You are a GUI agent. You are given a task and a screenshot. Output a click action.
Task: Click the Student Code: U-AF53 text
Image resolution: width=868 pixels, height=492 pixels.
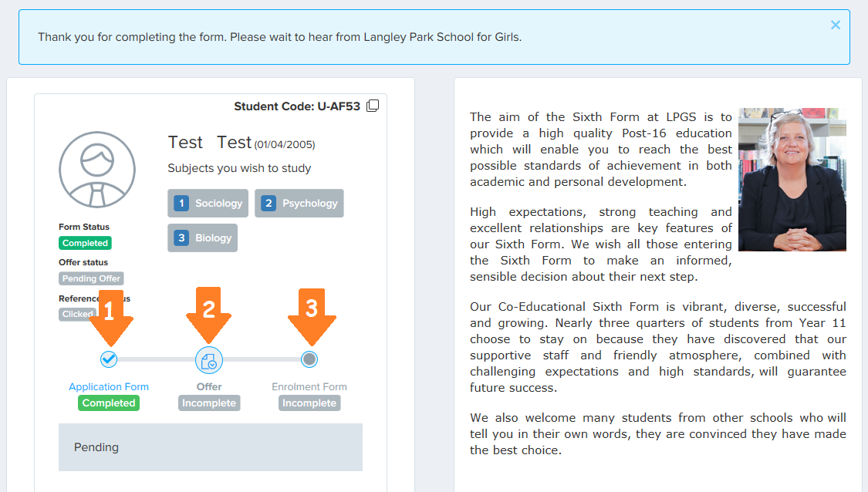click(297, 106)
